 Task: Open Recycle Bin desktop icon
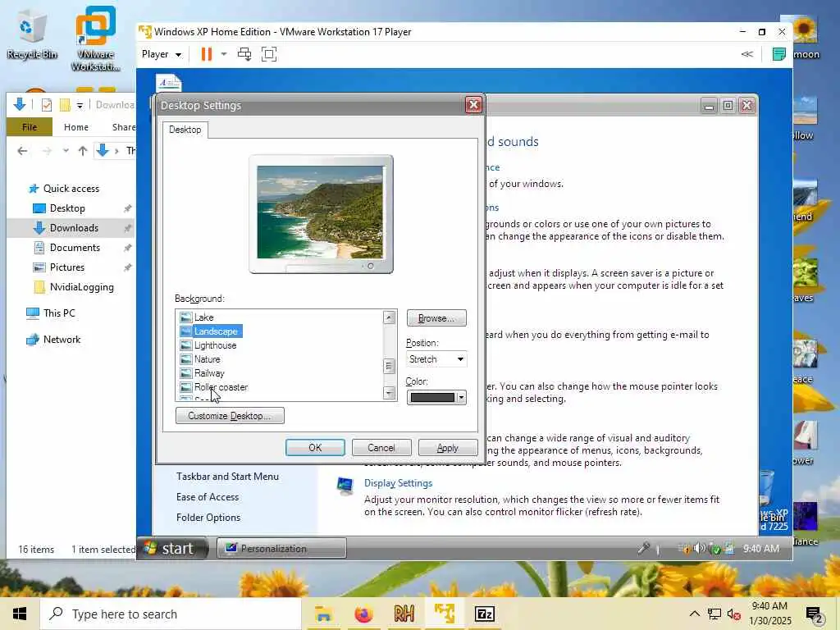coord(32,34)
